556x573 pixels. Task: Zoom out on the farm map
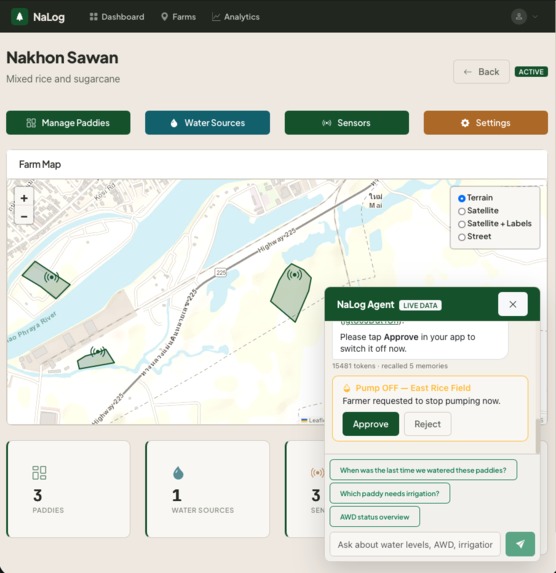click(24, 216)
